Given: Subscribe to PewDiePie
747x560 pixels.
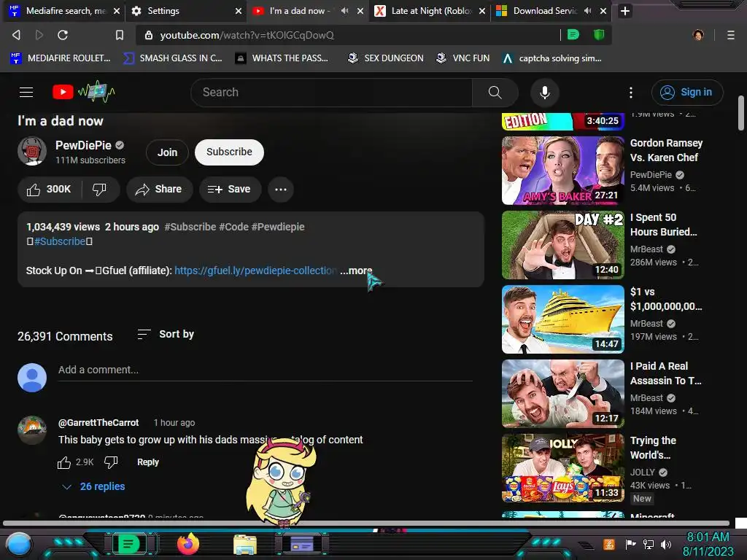Looking at the screenshot, I should 229,152.
